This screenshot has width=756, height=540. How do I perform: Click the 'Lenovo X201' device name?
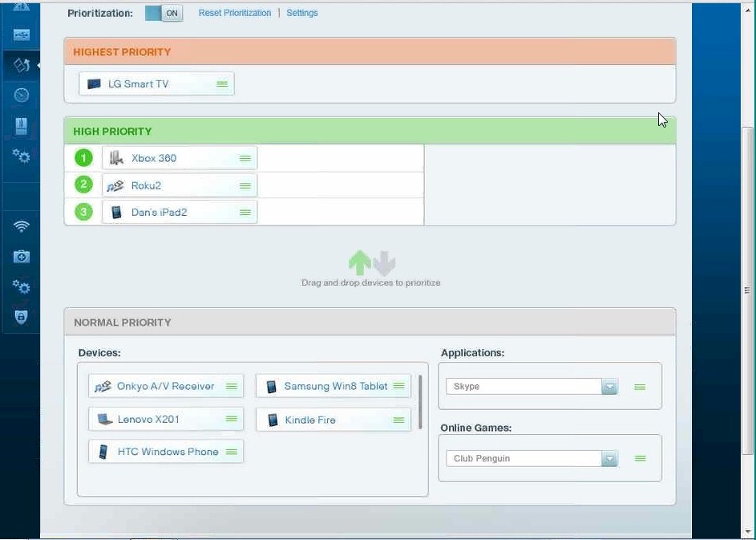(x=148, y=420)
